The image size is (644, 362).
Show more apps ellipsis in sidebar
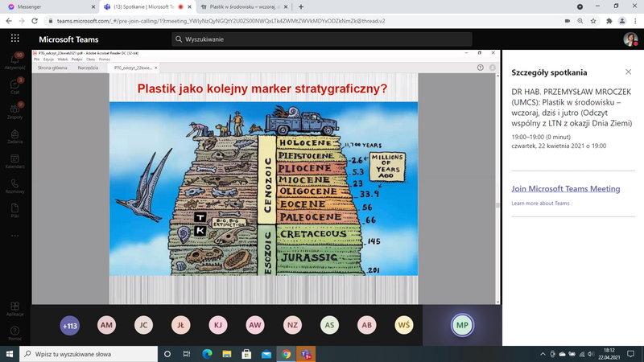click(x=14, y=236)
